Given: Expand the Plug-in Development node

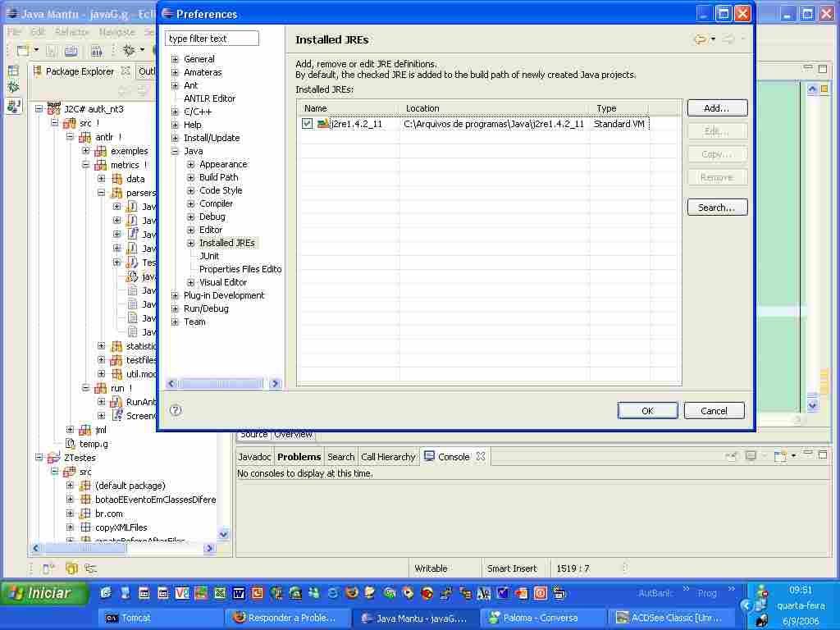Looking at the screenshot, I should [175, 295].
